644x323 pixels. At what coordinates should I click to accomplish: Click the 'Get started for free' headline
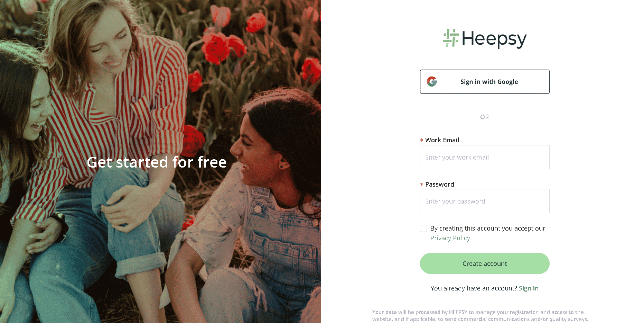(157, 162)
